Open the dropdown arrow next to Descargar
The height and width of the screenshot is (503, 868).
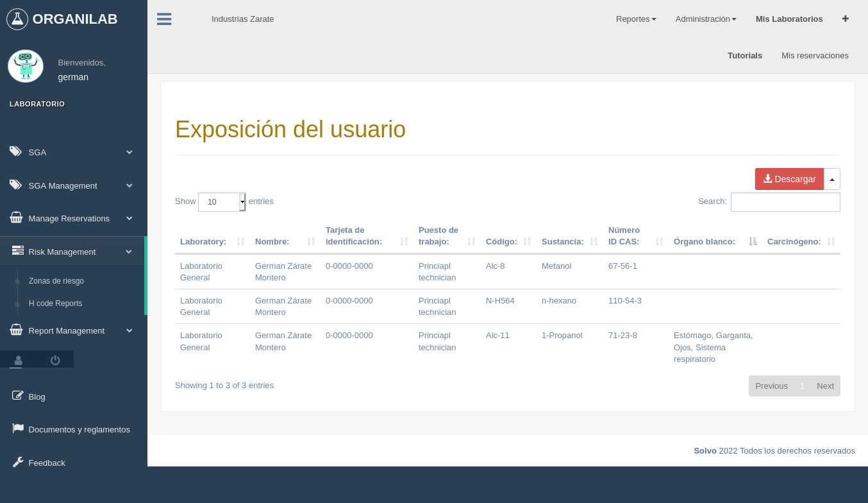831,179
